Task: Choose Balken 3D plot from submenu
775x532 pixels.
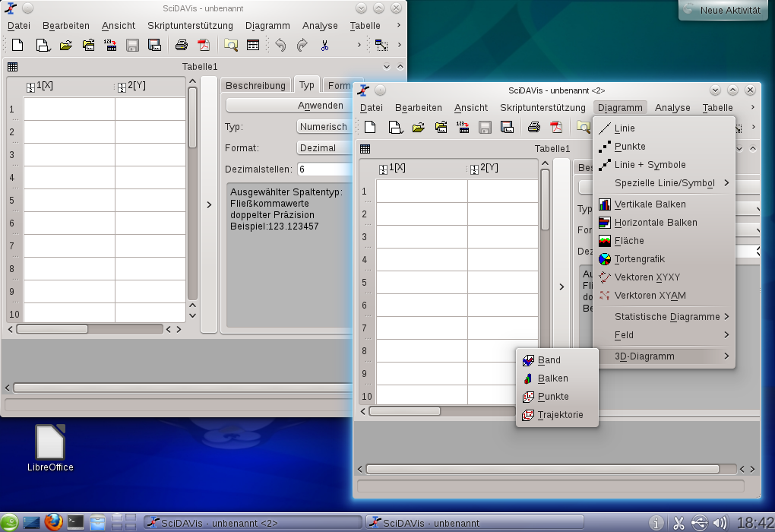Action: click(557, 378)
